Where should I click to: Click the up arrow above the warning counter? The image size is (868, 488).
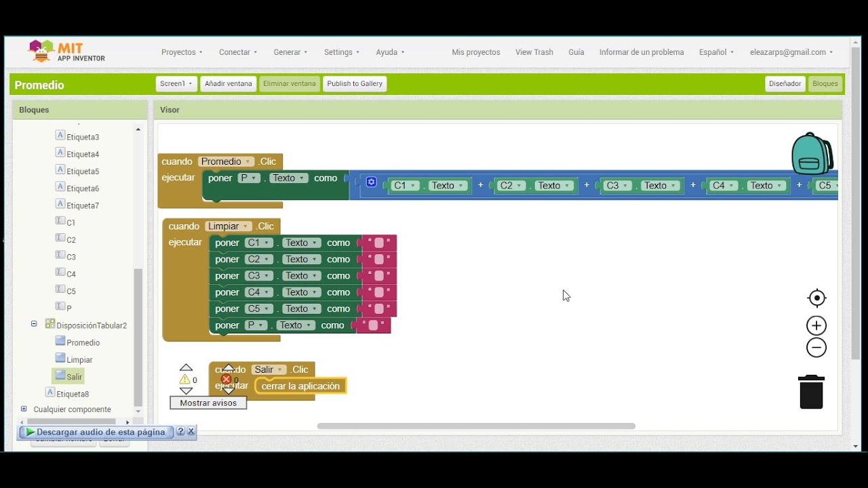point(186,368)
